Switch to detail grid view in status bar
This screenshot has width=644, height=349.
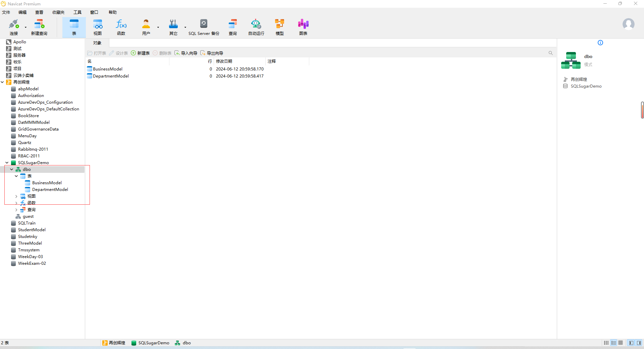click(x=621, y=343)
